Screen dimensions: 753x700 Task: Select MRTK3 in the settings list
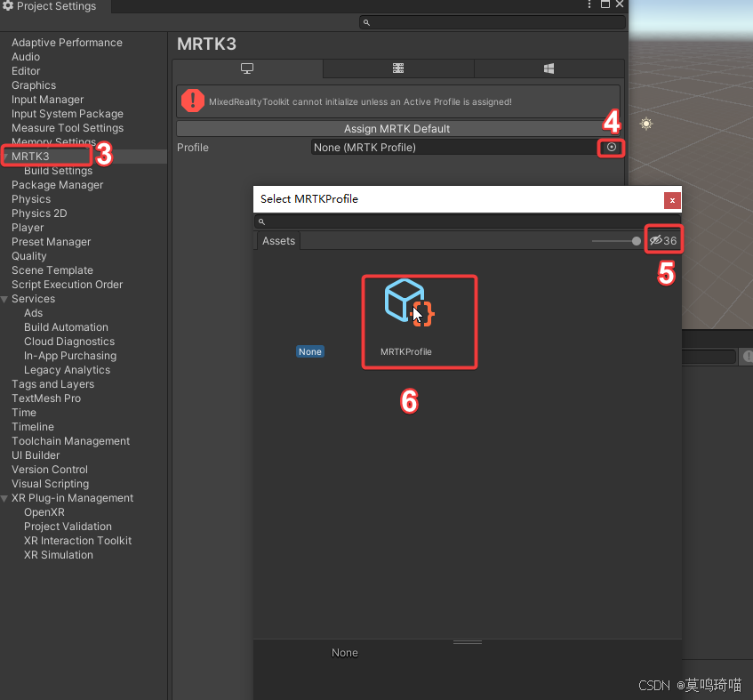[x=30, y=157]
